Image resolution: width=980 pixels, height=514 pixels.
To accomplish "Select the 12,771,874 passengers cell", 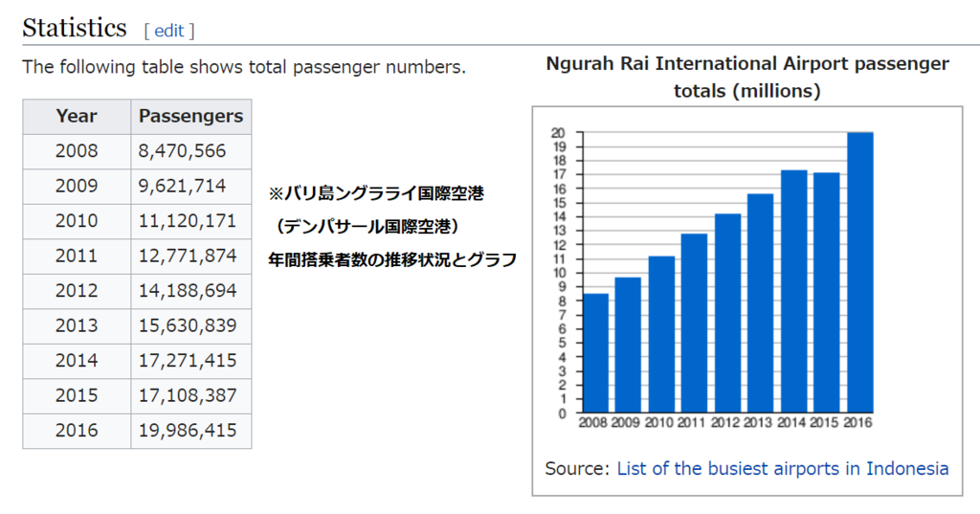I will coord(190,257).
